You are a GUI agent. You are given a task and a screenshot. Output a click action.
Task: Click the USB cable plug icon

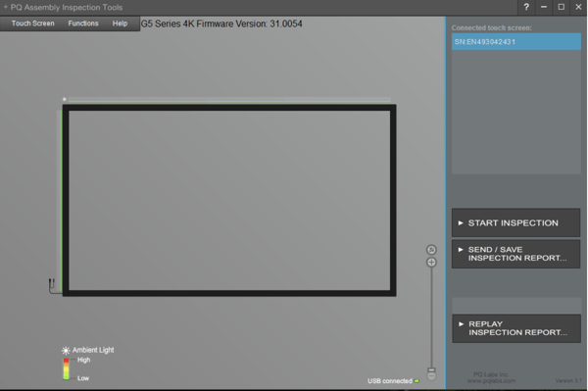coord(52,285)
